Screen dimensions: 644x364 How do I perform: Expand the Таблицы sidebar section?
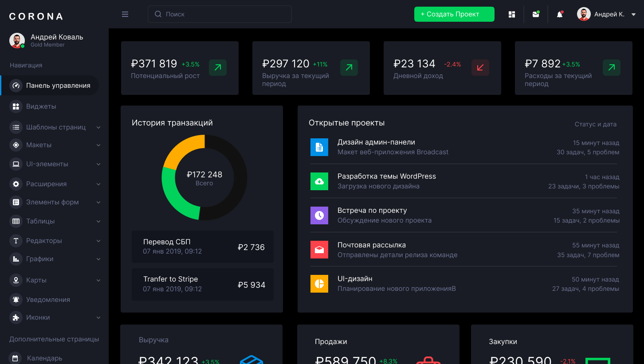pos(56,221)
